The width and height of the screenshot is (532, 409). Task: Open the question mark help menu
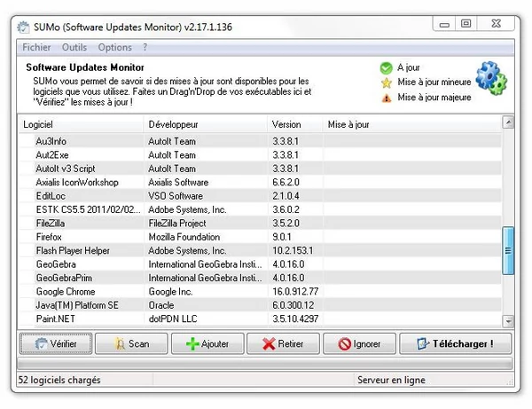(145, 47)
